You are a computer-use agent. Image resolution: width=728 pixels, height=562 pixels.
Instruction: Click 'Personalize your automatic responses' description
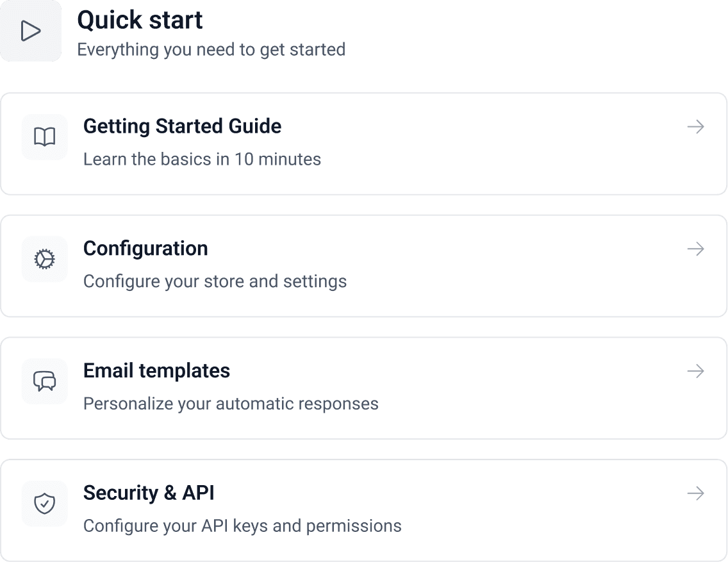231,404
